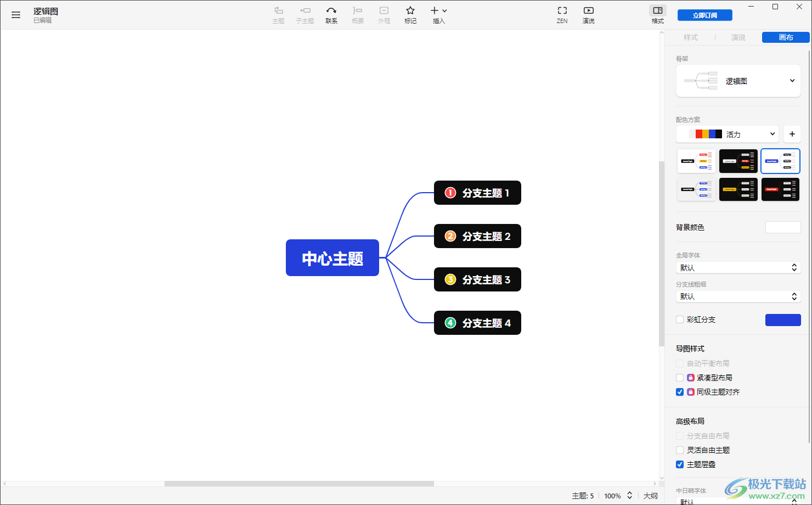812x505 pixels.
Task: Toggle branch free layout (分支自由布局) checkbox
Action: (x=680, y=436)
